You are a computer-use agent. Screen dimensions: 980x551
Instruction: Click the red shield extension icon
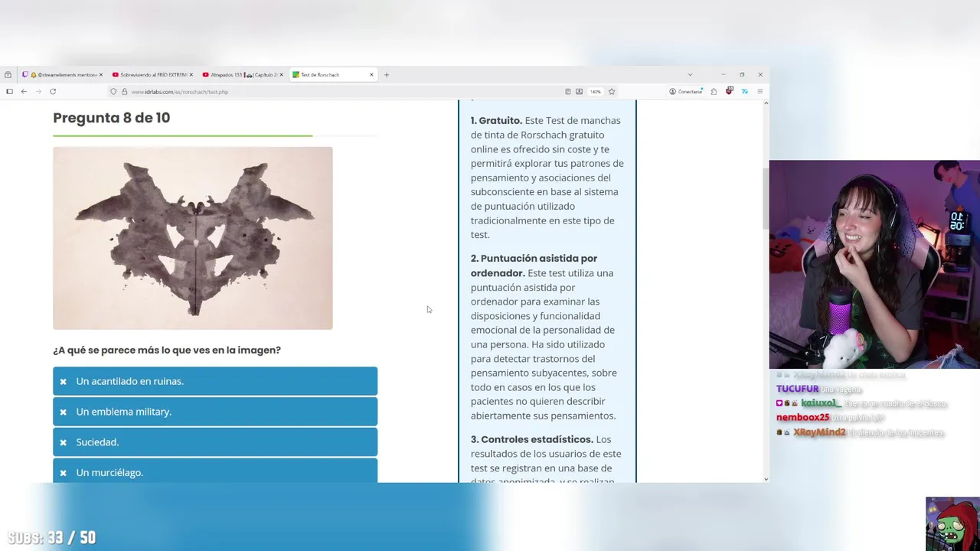pyautogui.click(x=729, y=91)
